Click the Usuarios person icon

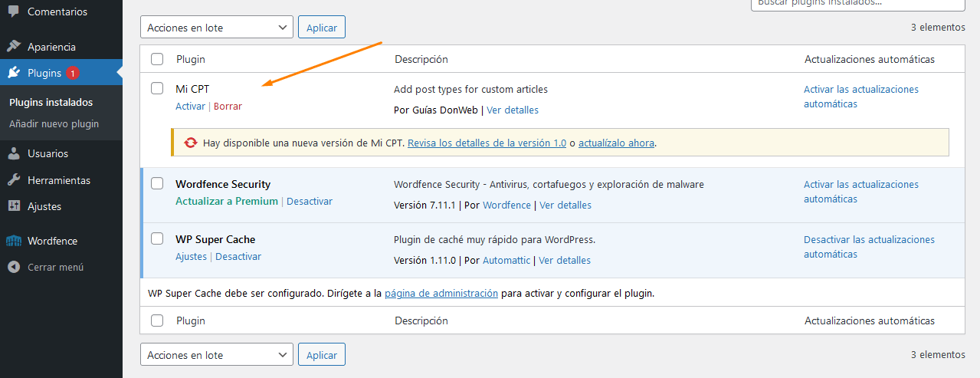[x=14, y=153]
